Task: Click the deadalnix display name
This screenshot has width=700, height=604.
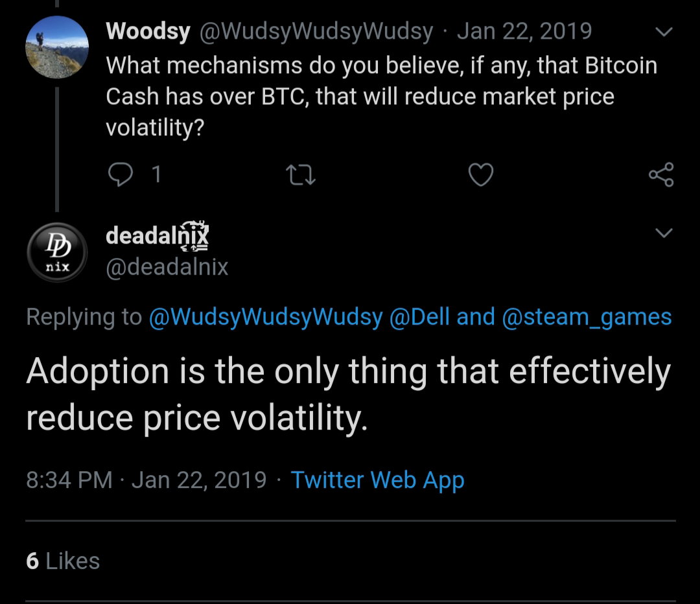Action: coord(157,235)
